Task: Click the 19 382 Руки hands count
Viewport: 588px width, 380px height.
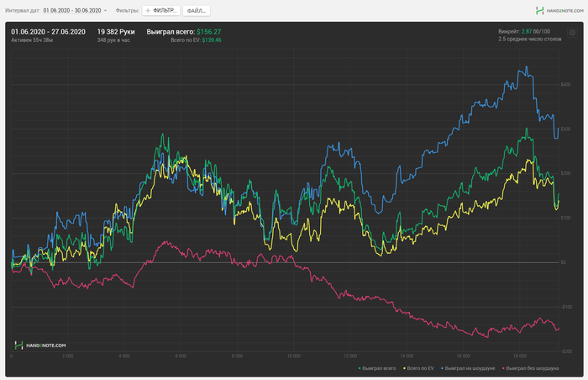Action: (x=116, y=32)
